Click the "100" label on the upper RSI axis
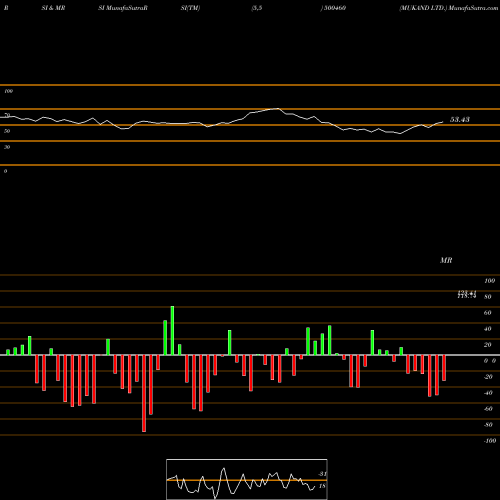Viewport: 500px width, 500px height. (8, 91)
